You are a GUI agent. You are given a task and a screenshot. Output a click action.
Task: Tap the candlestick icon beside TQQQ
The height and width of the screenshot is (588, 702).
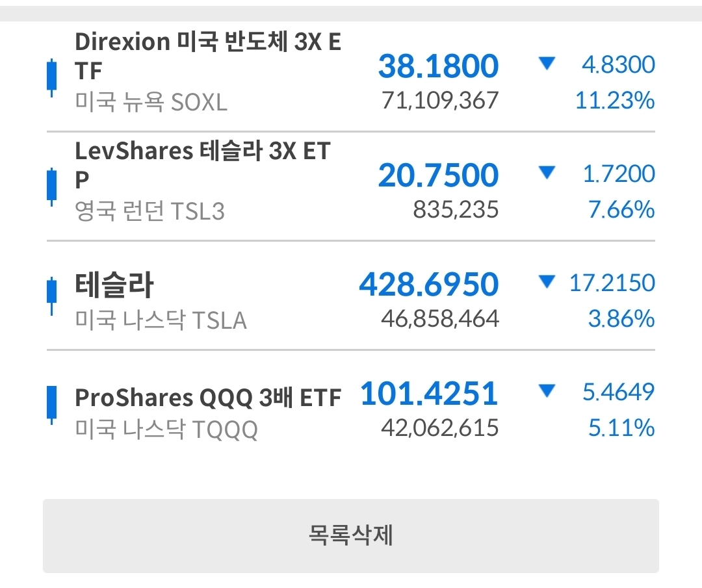pos(51,405)
